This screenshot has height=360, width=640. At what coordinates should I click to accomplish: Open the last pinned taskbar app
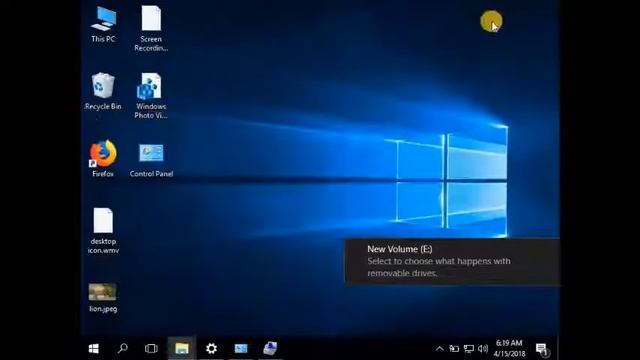pyautogui.click(x=270, y=348)
